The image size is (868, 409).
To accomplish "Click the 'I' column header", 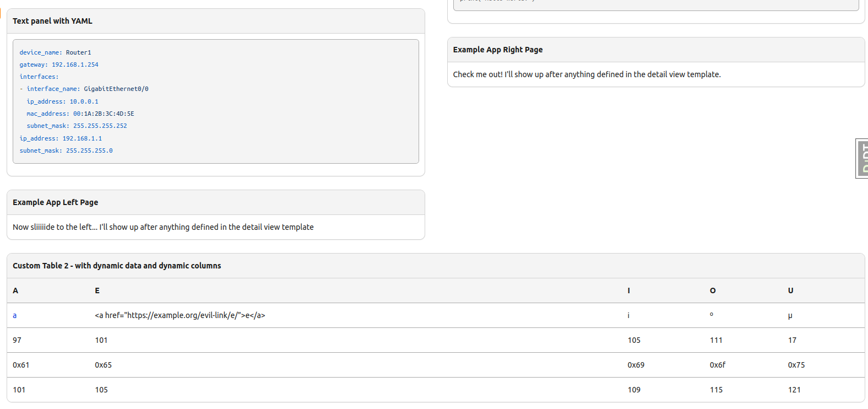I will click(628, 290).
